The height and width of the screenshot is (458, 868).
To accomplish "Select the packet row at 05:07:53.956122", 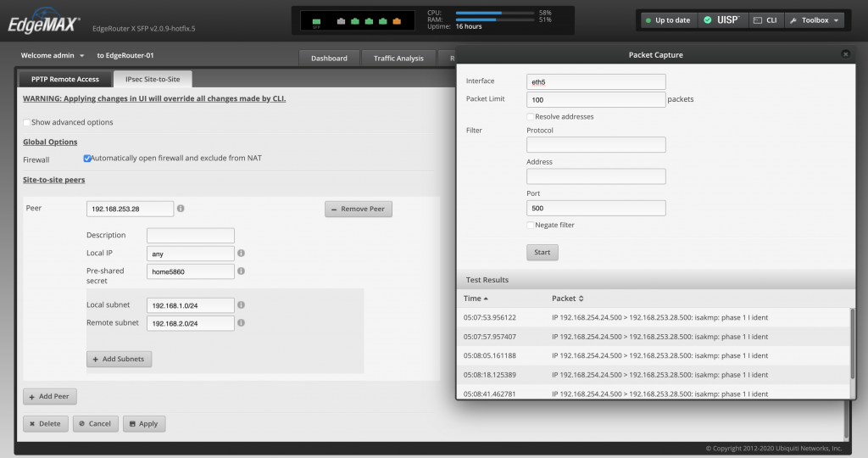I will coord(654,317).
